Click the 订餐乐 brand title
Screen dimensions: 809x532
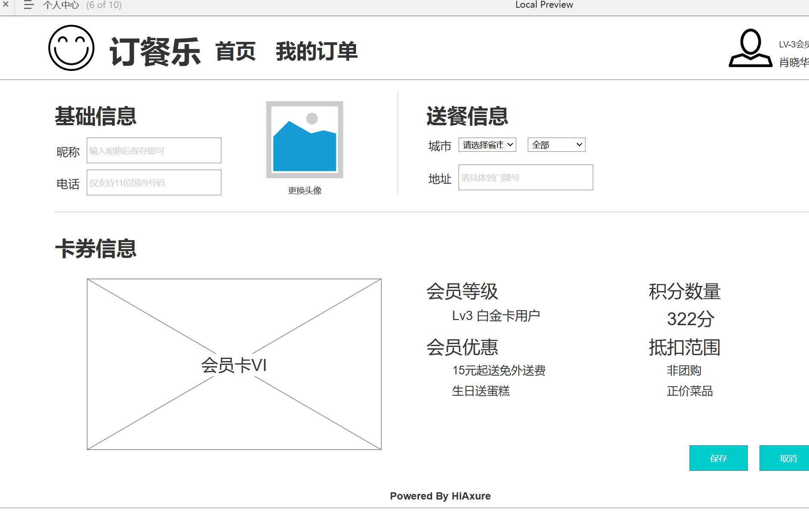coord(155,52)
